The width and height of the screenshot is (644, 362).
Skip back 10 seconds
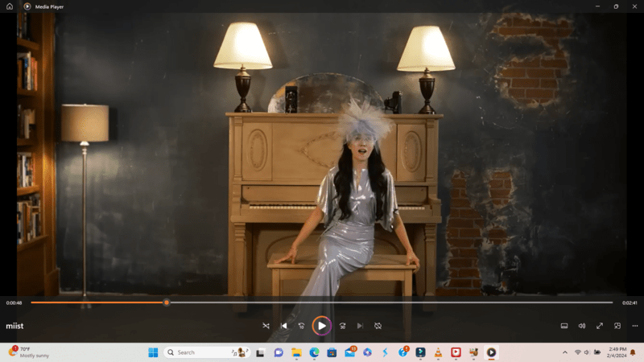(302, 326)
